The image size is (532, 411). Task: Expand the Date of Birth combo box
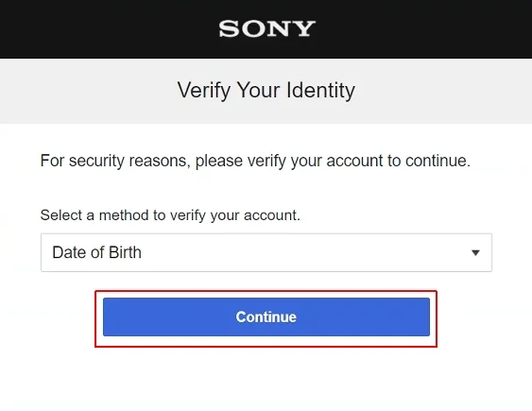click(x=266, y=252)
